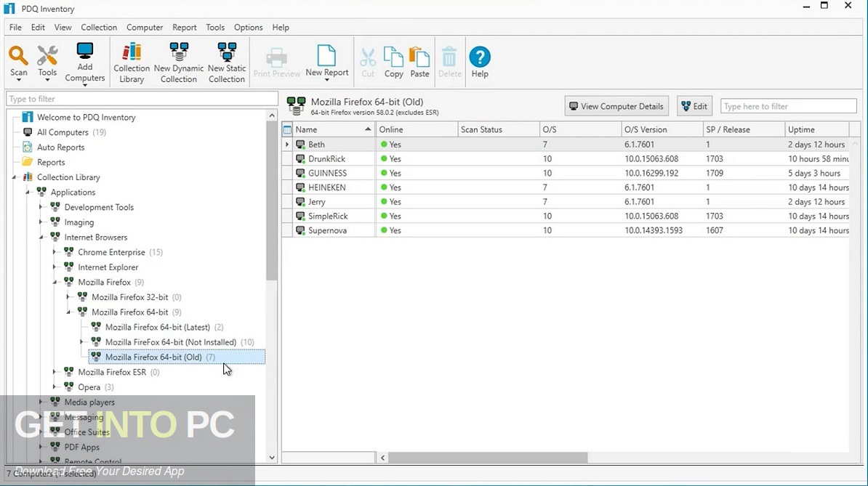The width and height of the screenshot is (868, 486).
Task: Click the computer icon beside Supernova
Action: 300,230
